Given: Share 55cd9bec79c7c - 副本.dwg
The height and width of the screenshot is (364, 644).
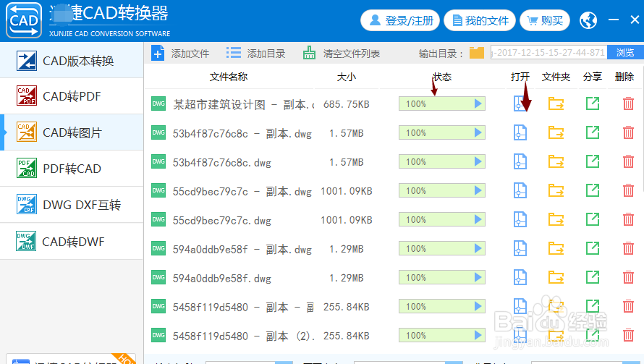Looking at the screenshot, I should 592,190.
